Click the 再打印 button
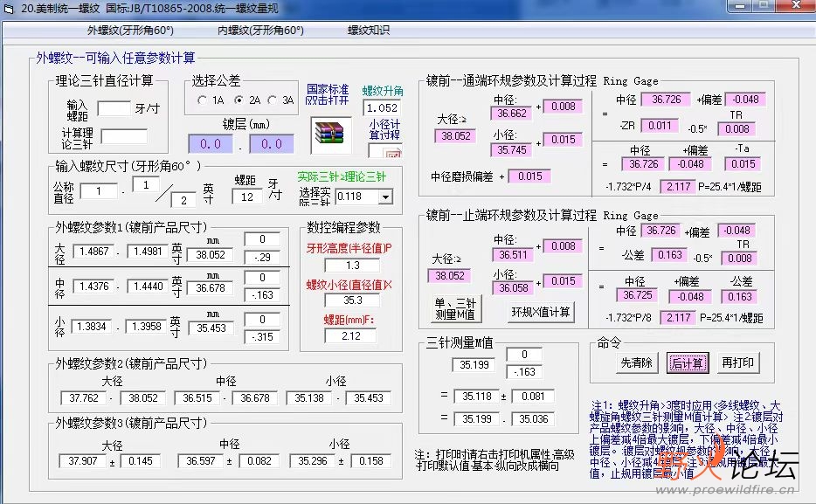 click(x=738, y=363)
